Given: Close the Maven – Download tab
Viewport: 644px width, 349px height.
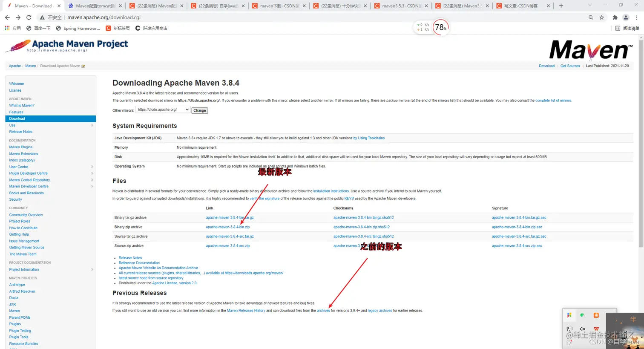Looking at the screenshot, I should tap(58, 6).
